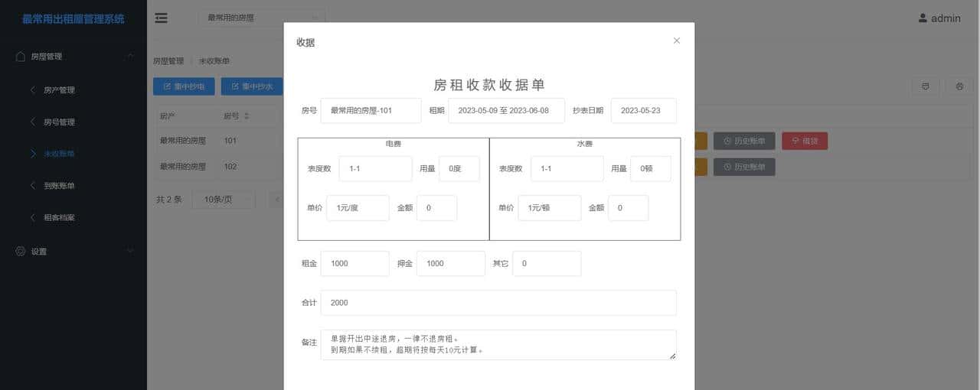Click the 电费 用量 field showing 0度
The width and height of the screenshot is (980, 390).
(459, 168)
